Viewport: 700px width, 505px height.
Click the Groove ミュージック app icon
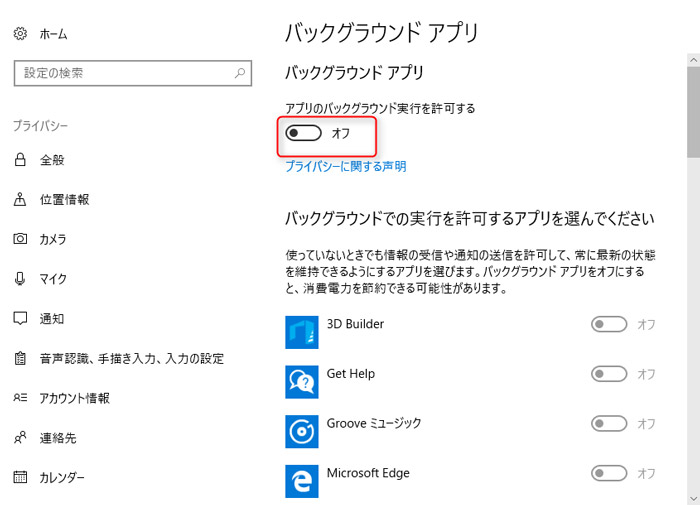point(302,431)
